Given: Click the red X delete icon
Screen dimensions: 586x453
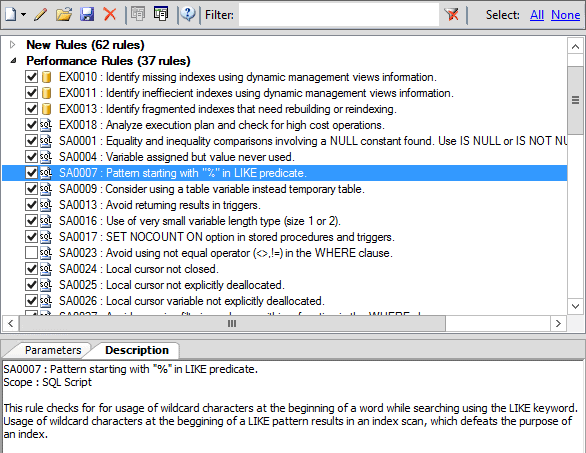Looking at the screenshot, I should pos(110,15).
